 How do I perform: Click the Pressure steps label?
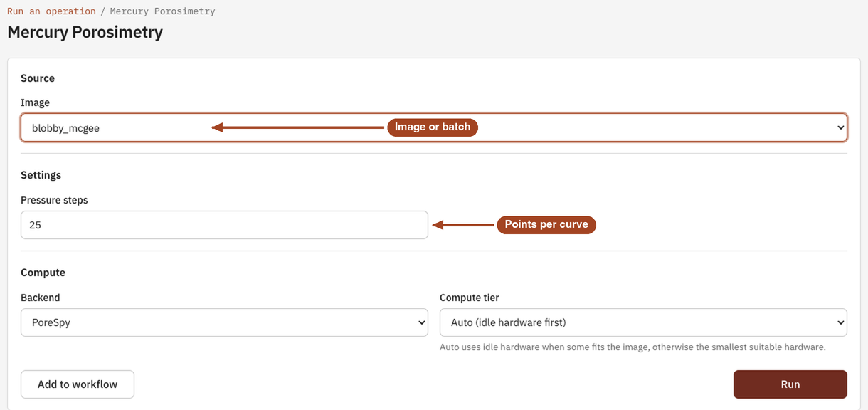click(54, 200)
